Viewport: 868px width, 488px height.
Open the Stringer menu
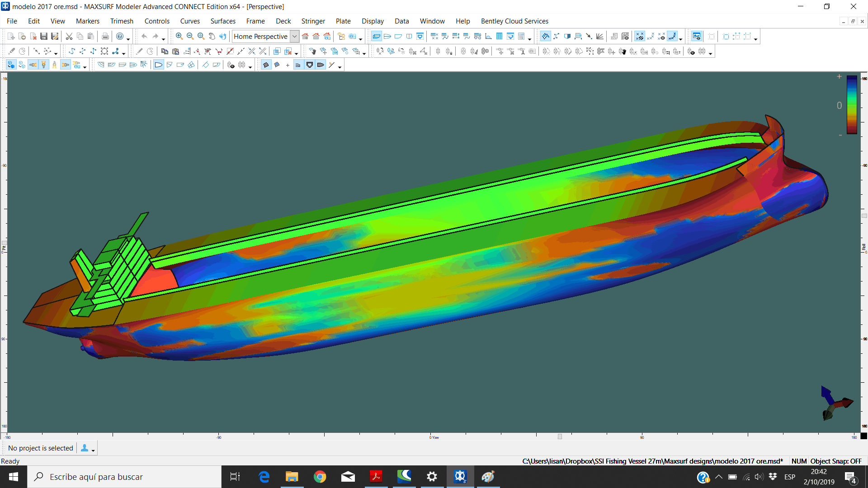[313, 21]
